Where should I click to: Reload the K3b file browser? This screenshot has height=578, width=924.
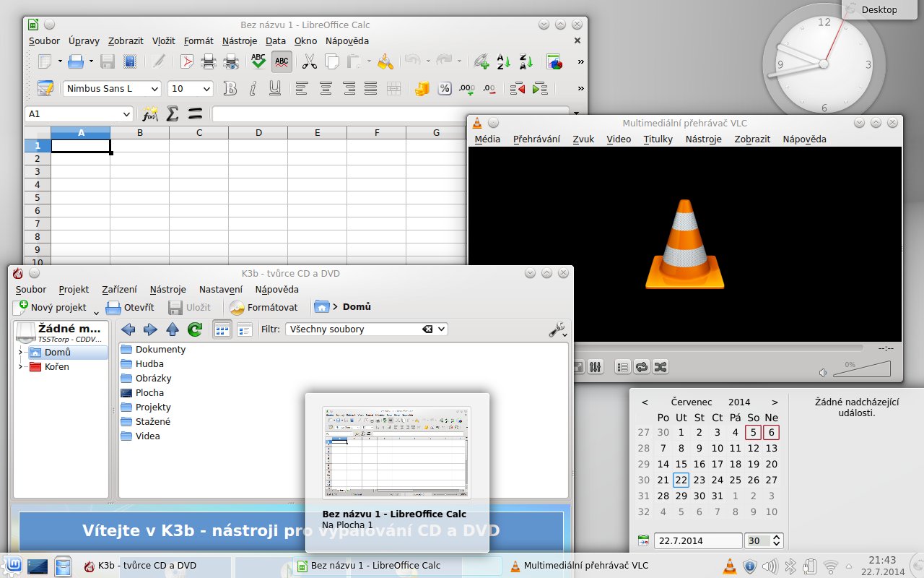pyautogui.click(x=195, y=329)
